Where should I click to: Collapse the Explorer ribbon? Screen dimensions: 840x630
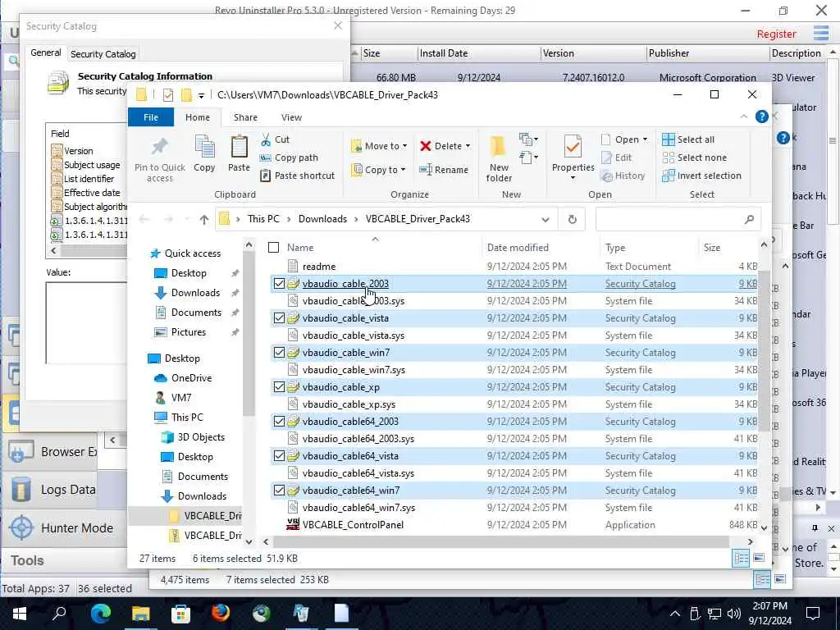coord(743,116)
